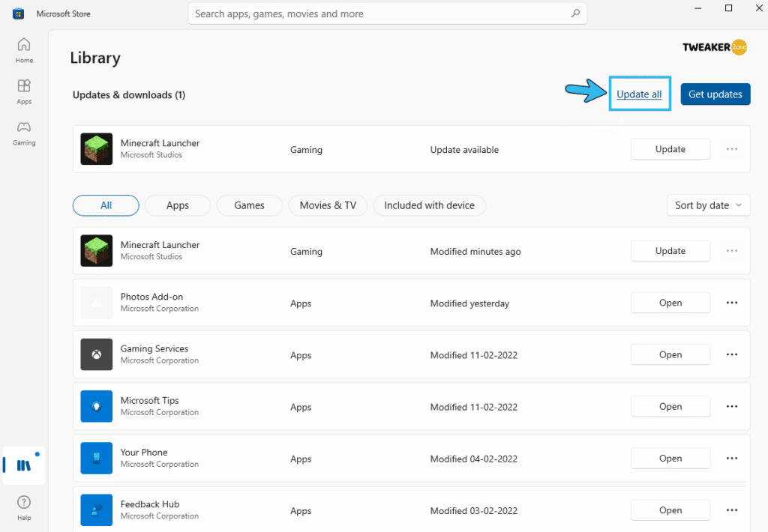The height and width of the screenshot is (532, 768).
Task: Click the Microsoft Tips lightbulb icon
Action: click(x=97, y=406)
